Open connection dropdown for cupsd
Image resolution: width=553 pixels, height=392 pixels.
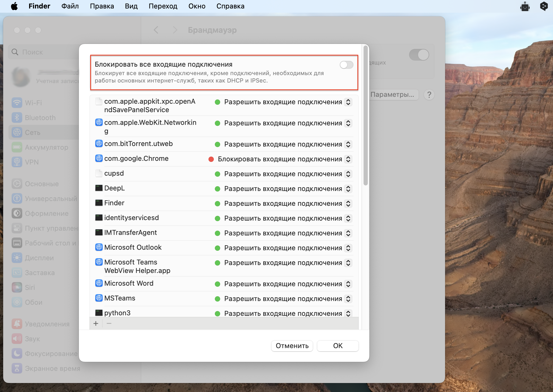coord(348,174)
